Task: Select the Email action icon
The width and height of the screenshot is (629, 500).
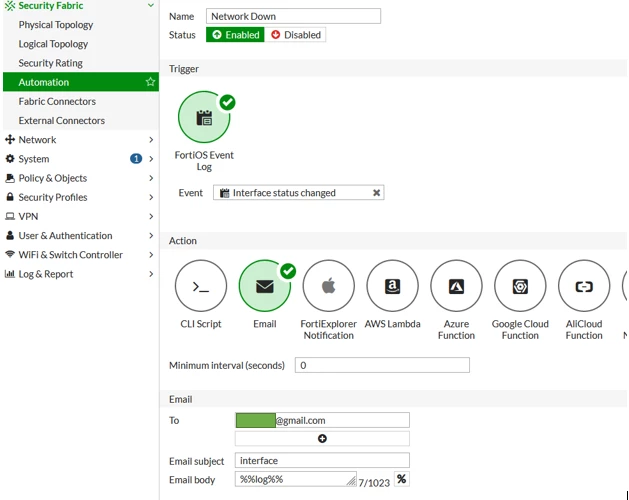Action: [265, 286]
